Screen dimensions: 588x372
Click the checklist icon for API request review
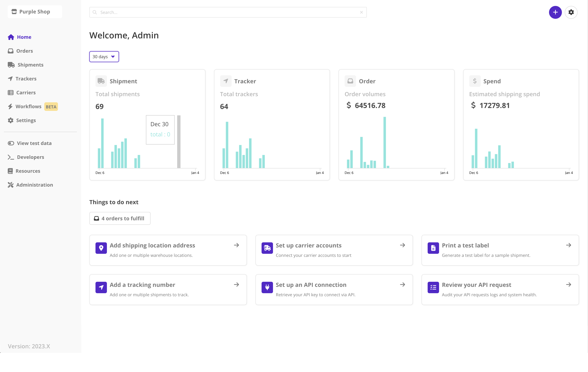tap(433, 287)
